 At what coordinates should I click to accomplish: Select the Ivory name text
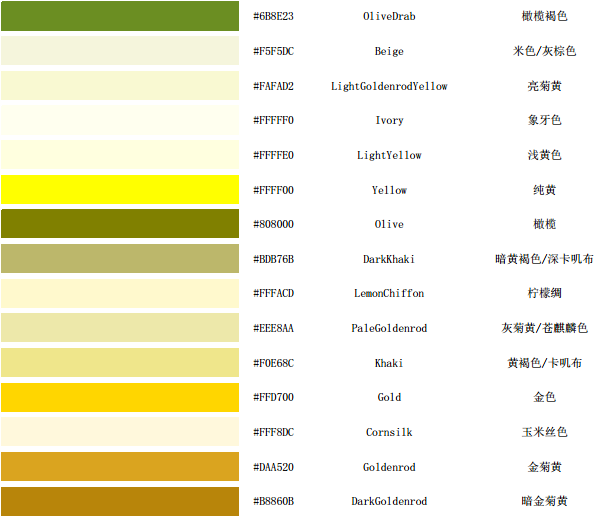[389, 120]
